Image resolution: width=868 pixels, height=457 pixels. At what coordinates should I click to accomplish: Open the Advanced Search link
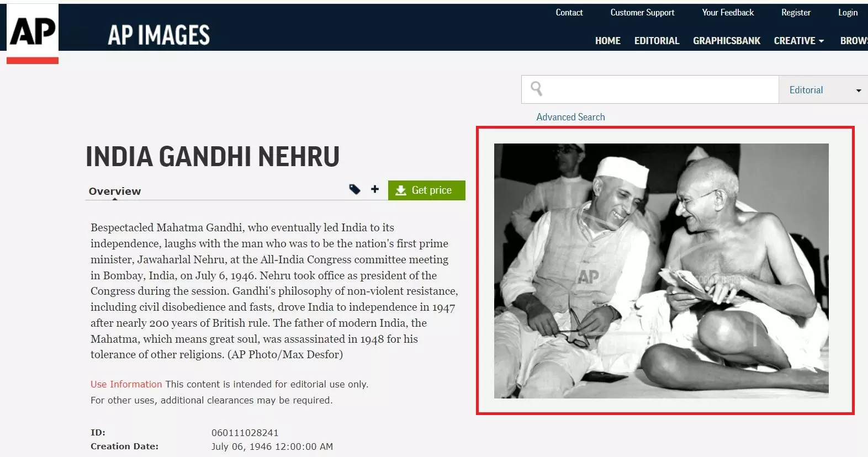(x=570, y=117)
